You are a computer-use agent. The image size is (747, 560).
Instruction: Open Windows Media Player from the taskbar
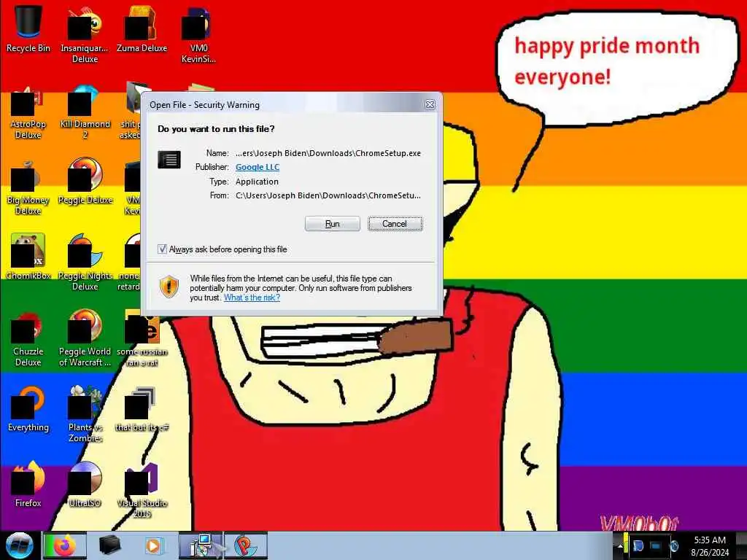coord(153,545)
